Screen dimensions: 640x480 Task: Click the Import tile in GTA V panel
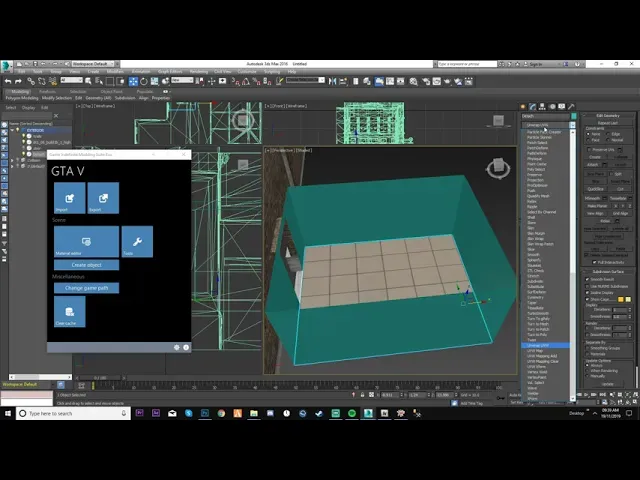70,198
